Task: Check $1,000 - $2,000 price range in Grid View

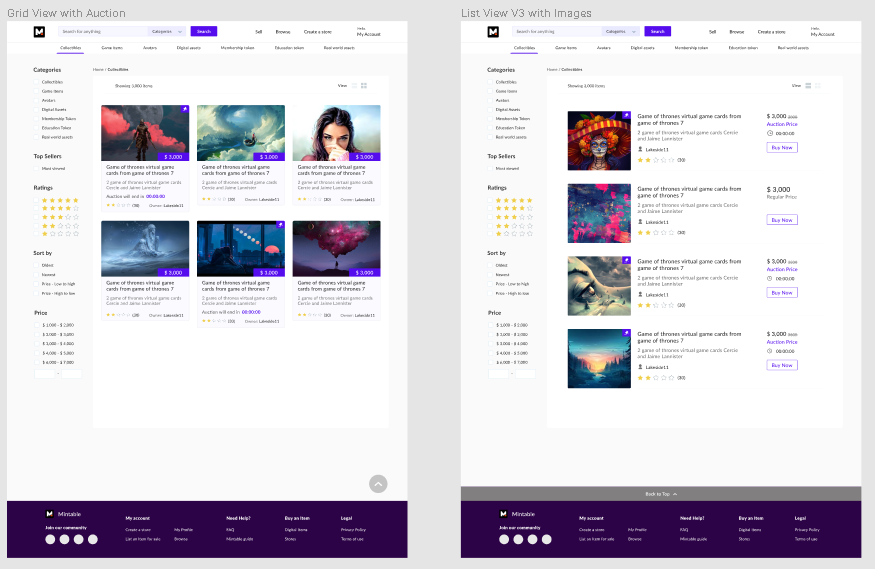Action: (36, 325)
